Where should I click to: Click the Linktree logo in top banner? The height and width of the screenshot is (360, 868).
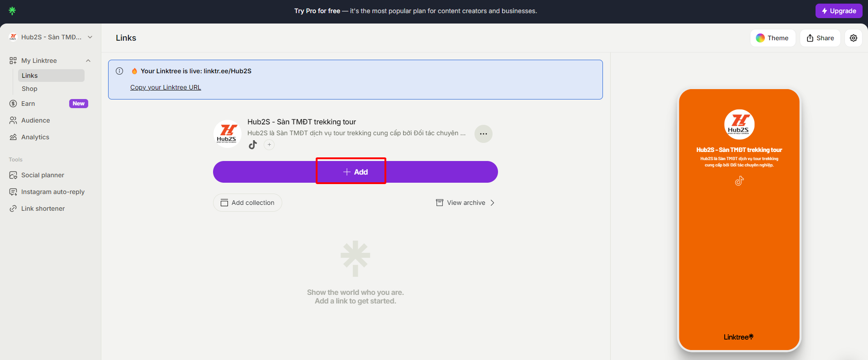coord(12,11)
